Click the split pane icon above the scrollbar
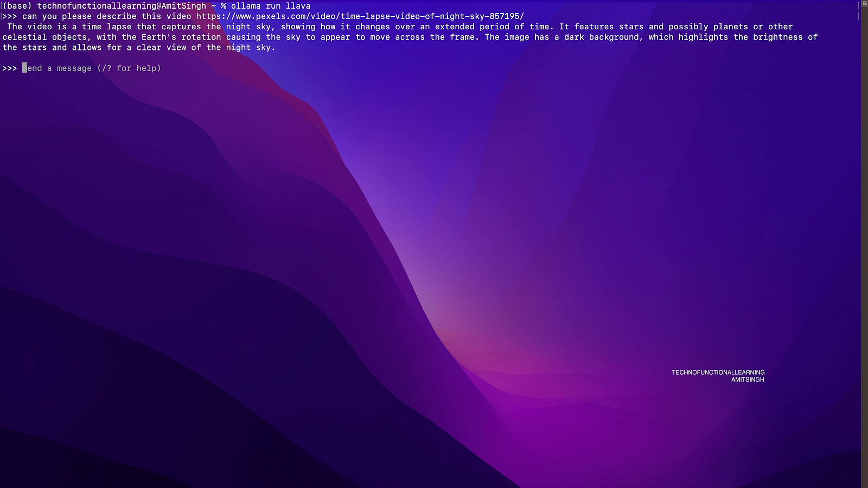This screenshot has width=868, height=488. tap(865, 4)
